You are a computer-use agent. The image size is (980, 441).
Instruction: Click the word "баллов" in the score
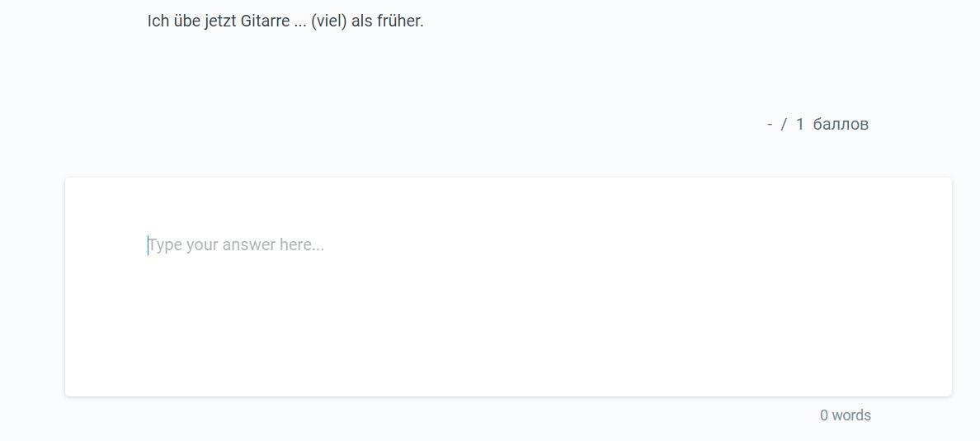[841, 124]
